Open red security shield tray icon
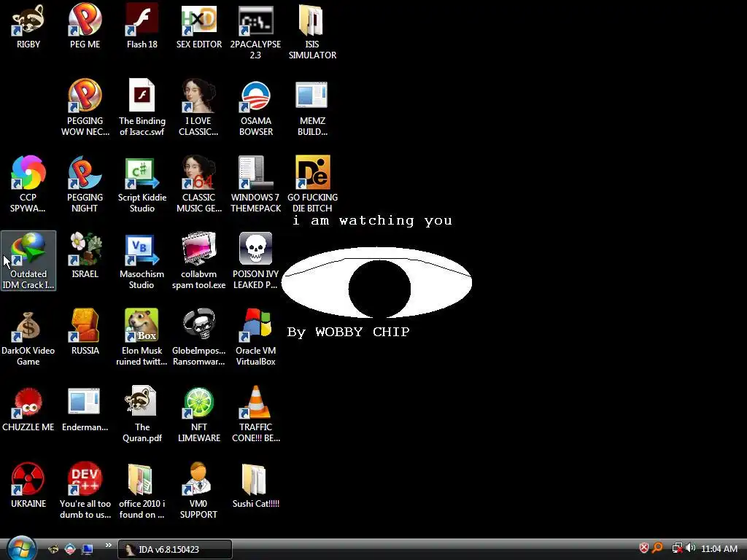 click(x=643, y=548)
